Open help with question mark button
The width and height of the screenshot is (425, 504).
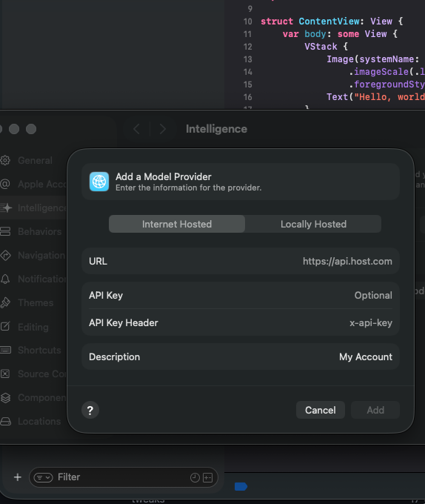tap(90, 410)
